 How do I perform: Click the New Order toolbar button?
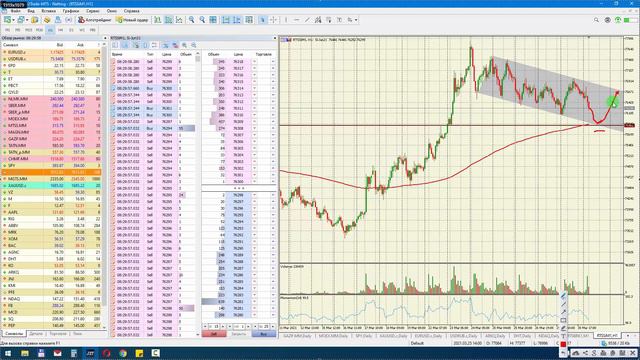click(x=132, y=20)
